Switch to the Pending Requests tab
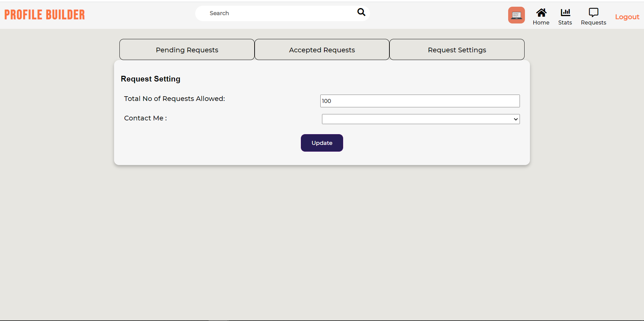This screenshot has height=321, width=644. (187, 49)
